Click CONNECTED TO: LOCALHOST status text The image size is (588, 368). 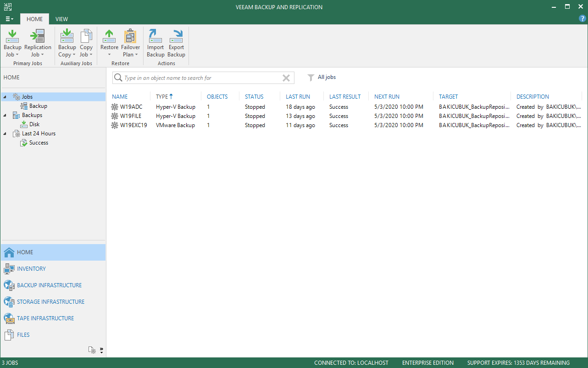[x=351, y=363]
